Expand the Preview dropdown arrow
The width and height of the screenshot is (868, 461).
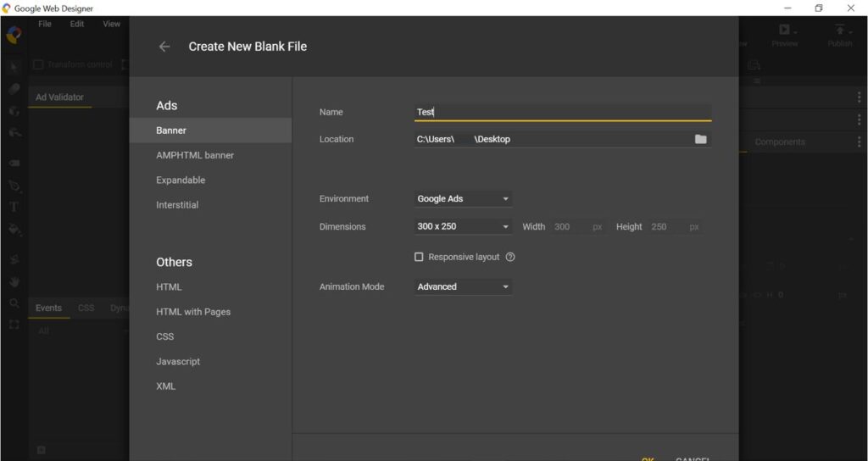pyautogui.click(x=795, y=32)
